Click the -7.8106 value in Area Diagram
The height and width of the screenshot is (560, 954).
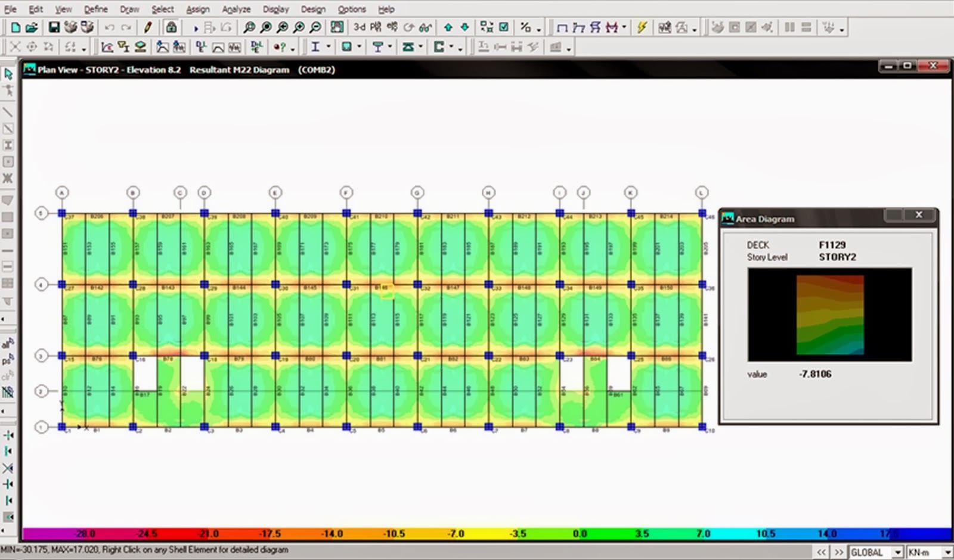pos(814,374)
